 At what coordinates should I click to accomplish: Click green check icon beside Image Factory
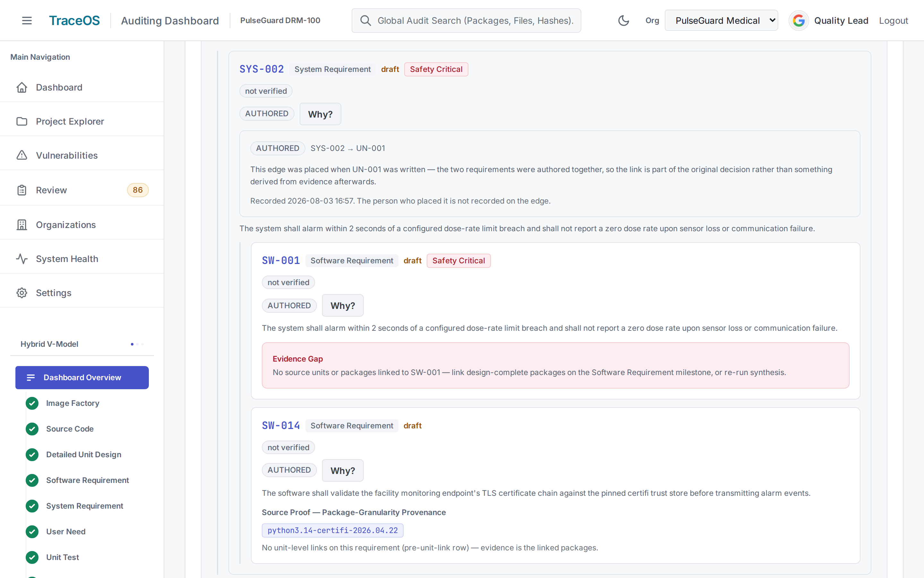[x=32, y=403]
